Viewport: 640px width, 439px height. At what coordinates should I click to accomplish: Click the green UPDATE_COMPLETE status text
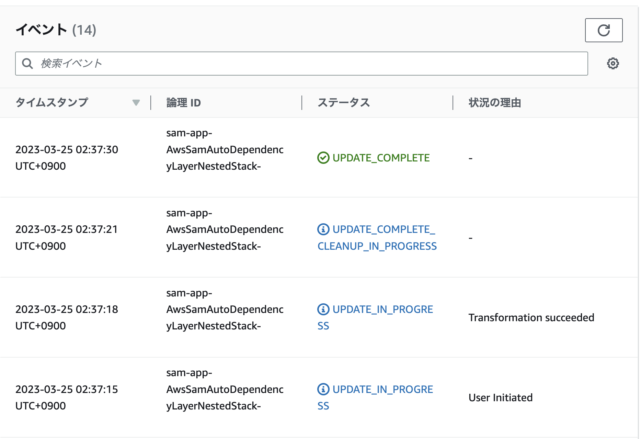coord(381,158)
